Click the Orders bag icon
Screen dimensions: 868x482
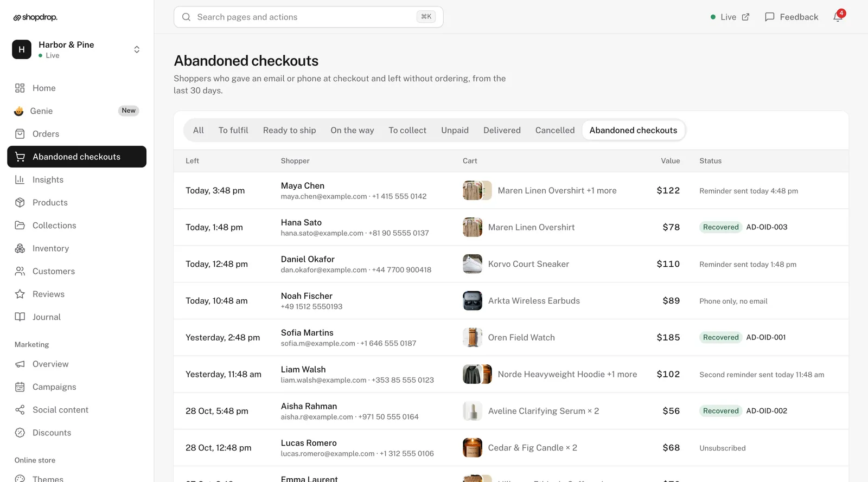click(20, 134)
